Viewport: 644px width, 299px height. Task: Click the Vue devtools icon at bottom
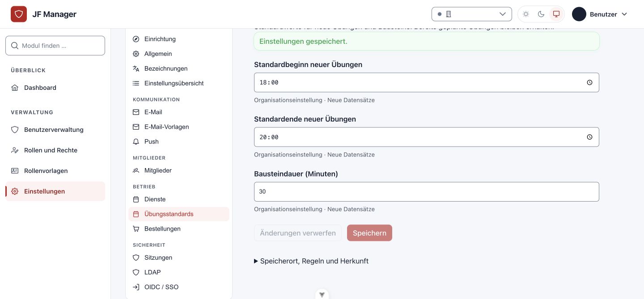322,295
